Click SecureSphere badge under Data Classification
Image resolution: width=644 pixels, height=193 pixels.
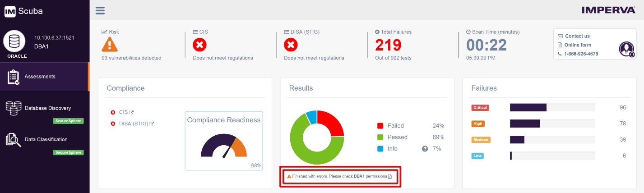69,152
